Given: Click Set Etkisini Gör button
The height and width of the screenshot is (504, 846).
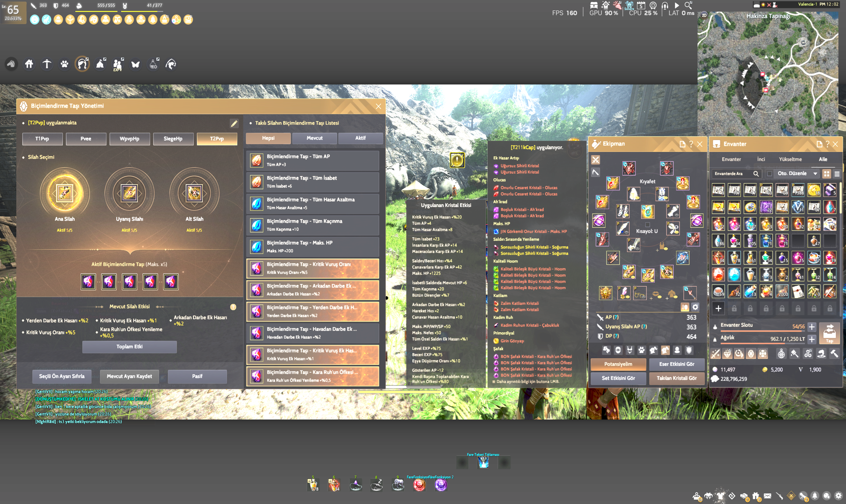Looking at the screenshot, I should click(x=618, y=378).
